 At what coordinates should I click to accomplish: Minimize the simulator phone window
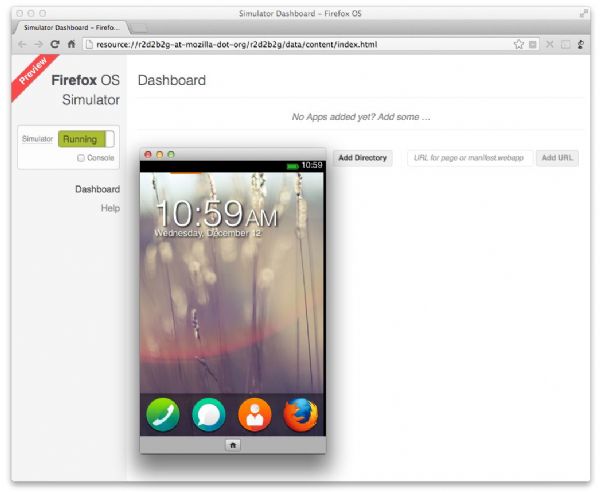pyautogui.click(x=160, y=155)
